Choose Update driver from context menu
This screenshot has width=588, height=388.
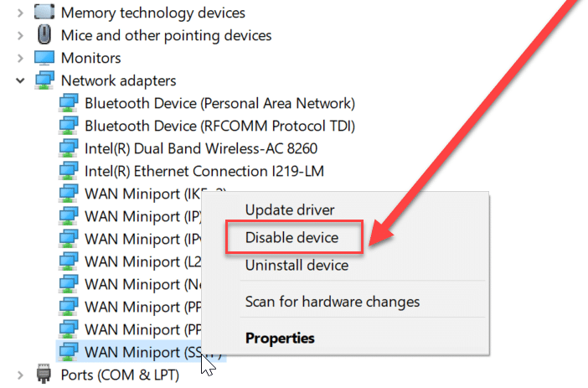(x=289, y=210)
